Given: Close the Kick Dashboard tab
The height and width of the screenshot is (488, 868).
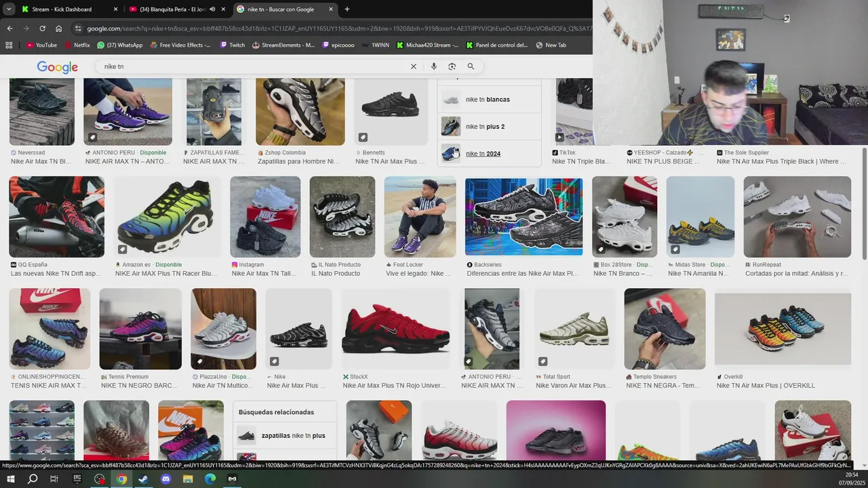Looking at the screenshot, I should pyautogui.click(x=115, y=9).
